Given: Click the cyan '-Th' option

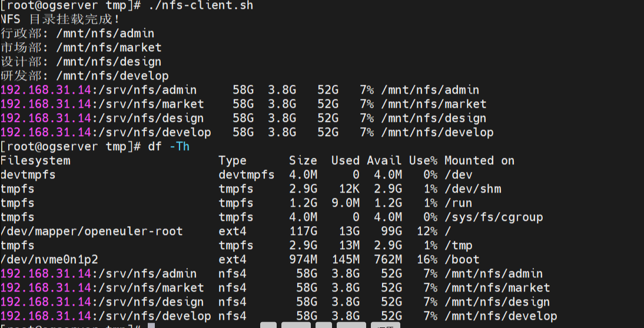Looking at the screenshot, I should click(180, 146).
